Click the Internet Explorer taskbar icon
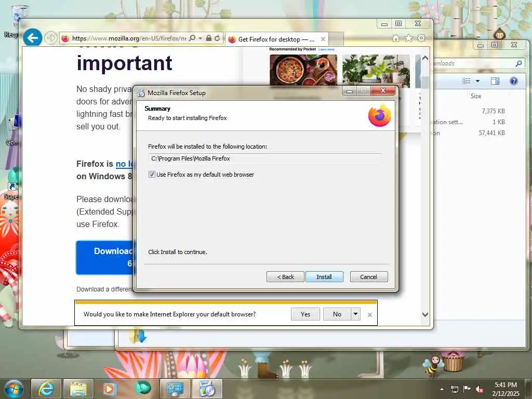This screenshot has width=532, height=399. pos(46,389)
